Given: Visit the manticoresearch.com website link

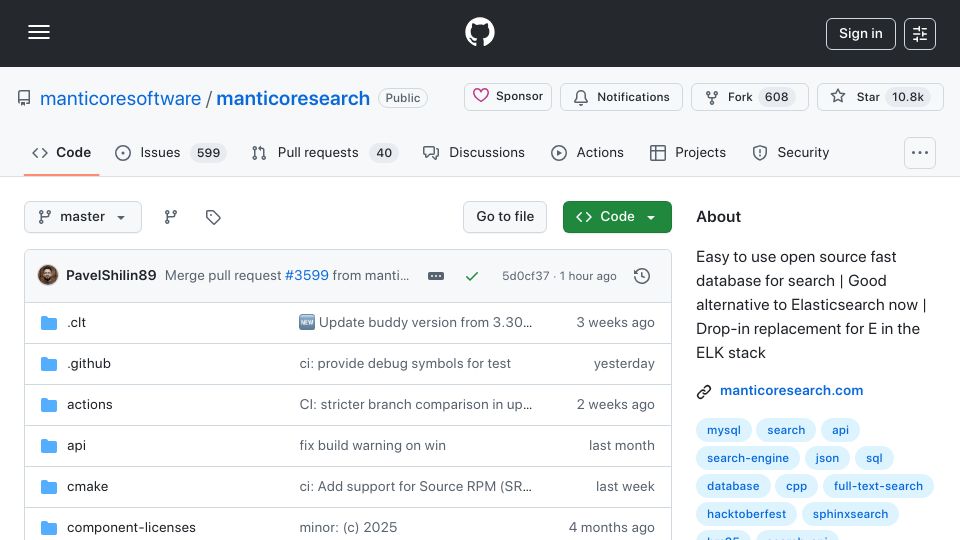Looking at the screenshot, I should click(x=791, y=391).
